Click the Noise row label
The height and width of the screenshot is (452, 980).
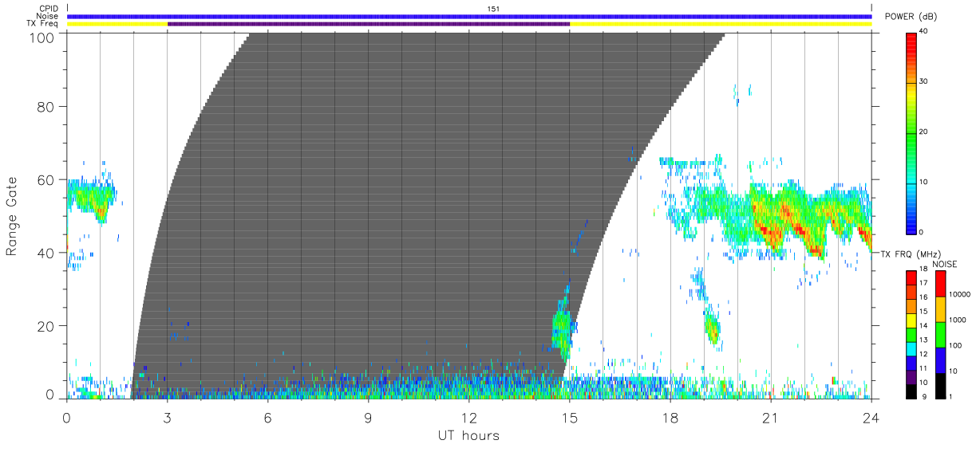(x=49, y=16)
